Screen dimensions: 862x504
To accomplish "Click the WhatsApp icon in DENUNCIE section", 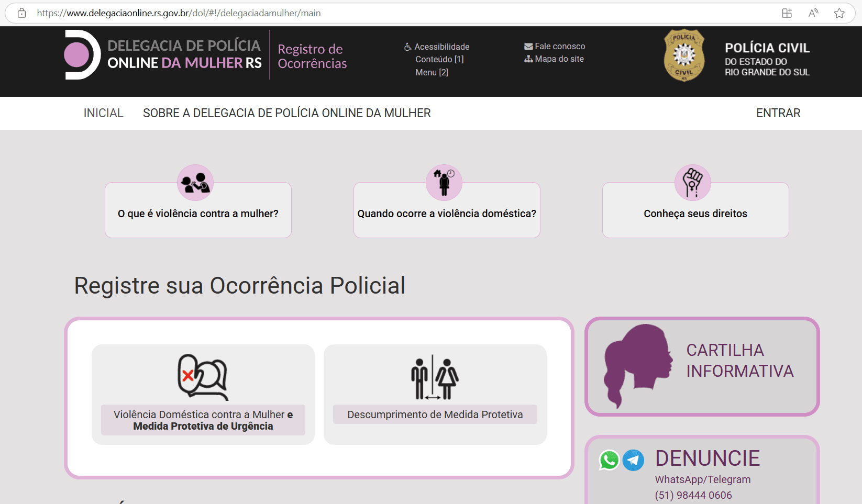I will [x=610, y=461].
